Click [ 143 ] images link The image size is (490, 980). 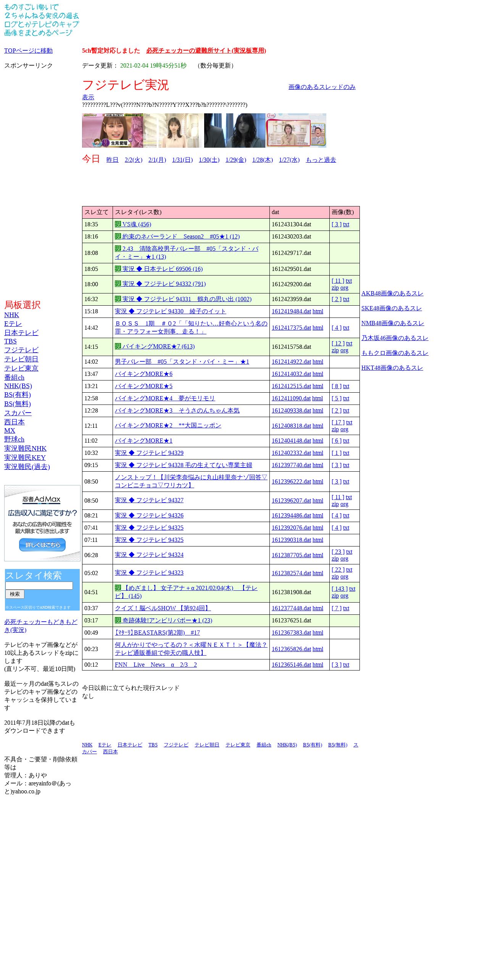(340, 589)
